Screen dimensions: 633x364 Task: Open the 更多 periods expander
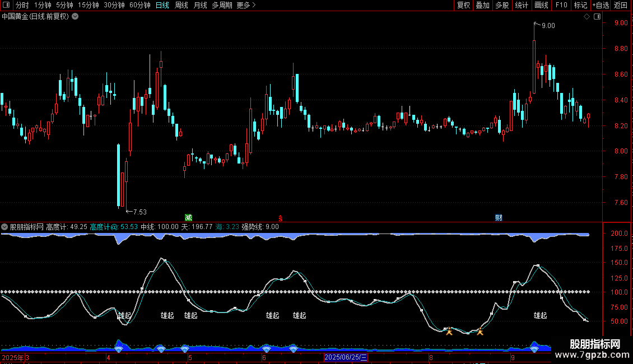(x=246, y=5)
